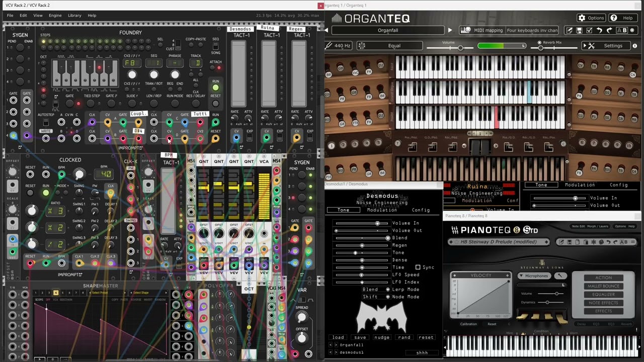Switch Pianoteq A/B comparison
The height and width of the screenshot is (362, 644).
[x=623, y=242]
